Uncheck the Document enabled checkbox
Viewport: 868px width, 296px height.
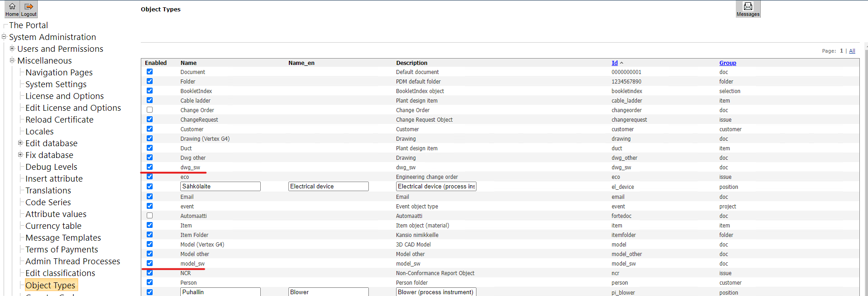[x=149, y=72]
